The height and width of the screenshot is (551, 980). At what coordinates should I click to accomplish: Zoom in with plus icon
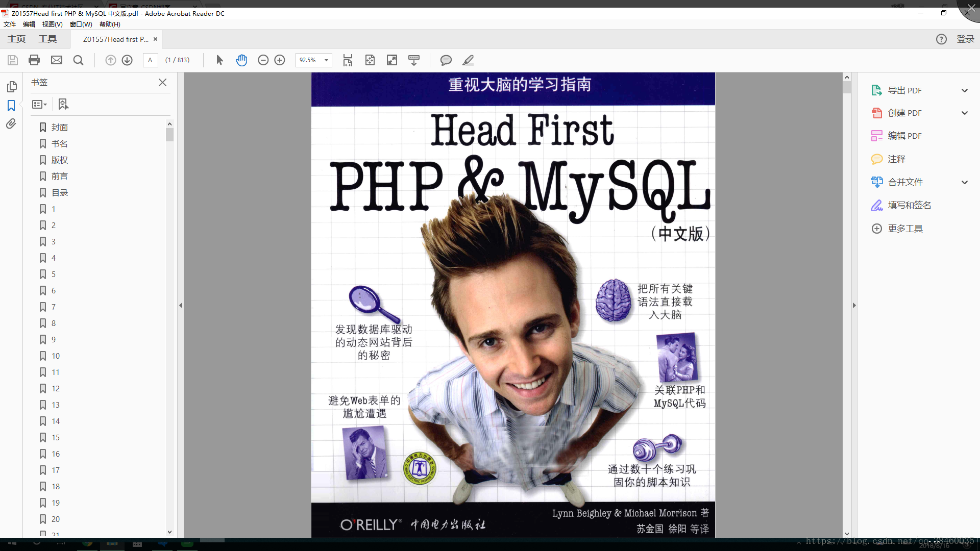280,60
